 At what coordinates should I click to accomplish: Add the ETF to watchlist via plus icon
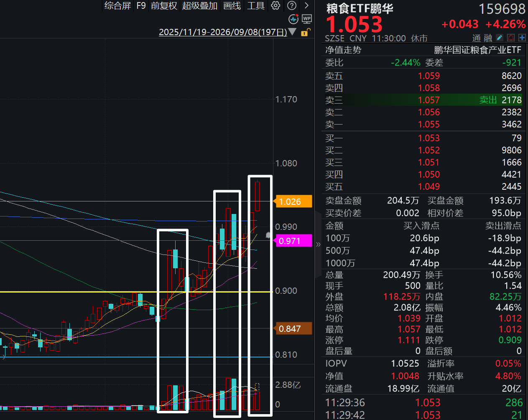click(x=522, y=38)
